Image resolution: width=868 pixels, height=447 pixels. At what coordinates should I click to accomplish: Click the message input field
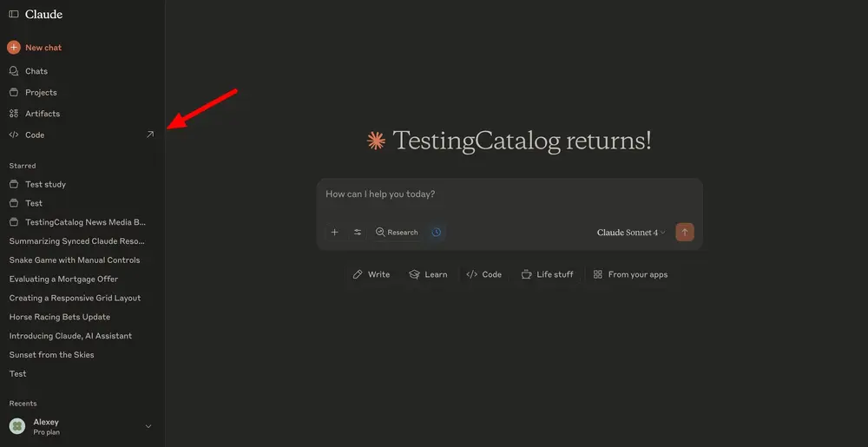coord(509,194)
